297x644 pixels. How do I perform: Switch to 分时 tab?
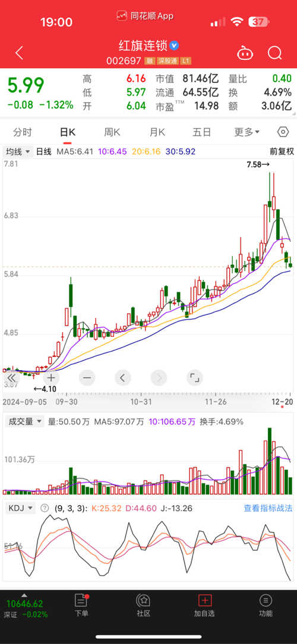(x=22, y=132)
